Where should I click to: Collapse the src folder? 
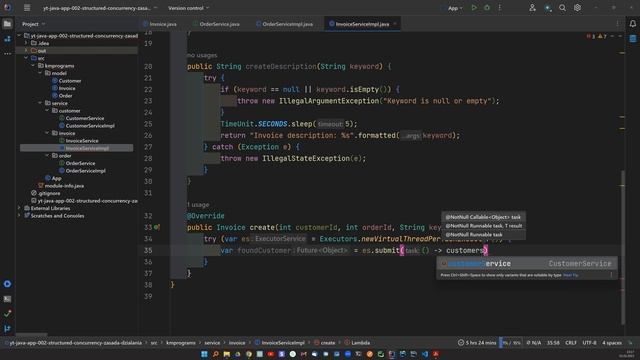tap(26, 58)
